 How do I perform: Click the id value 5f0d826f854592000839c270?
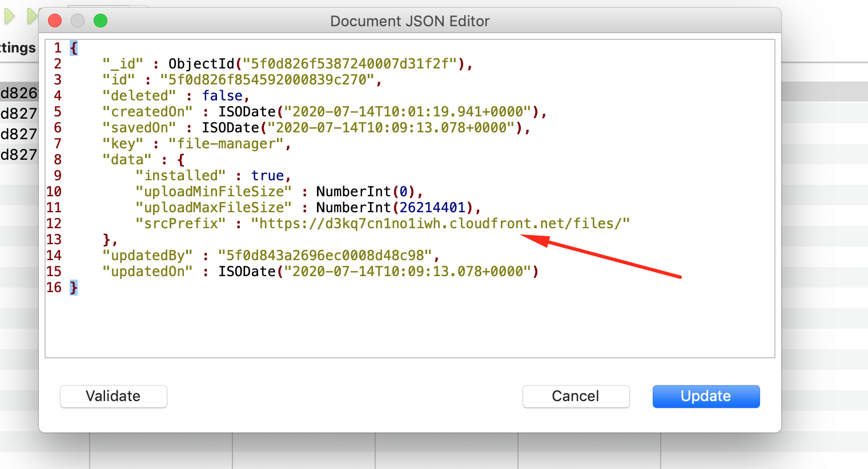click(x=267, y=80)
